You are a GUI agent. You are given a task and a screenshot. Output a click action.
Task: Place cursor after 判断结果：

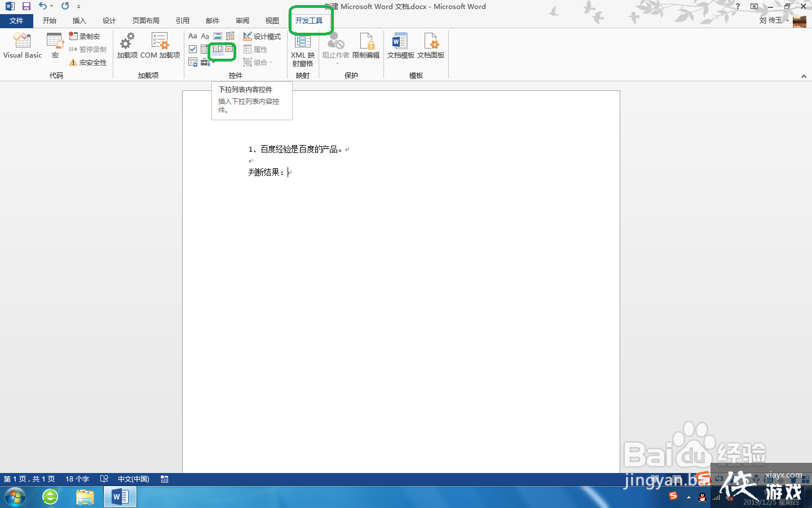click(x=288, y=172)
